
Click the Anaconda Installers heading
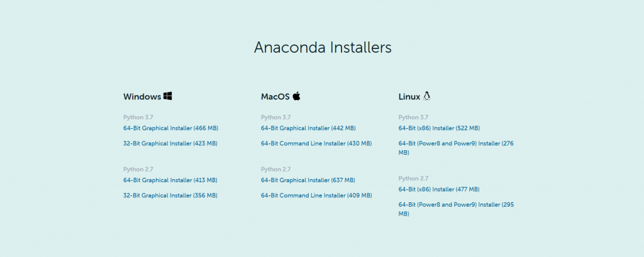(323, 47)
